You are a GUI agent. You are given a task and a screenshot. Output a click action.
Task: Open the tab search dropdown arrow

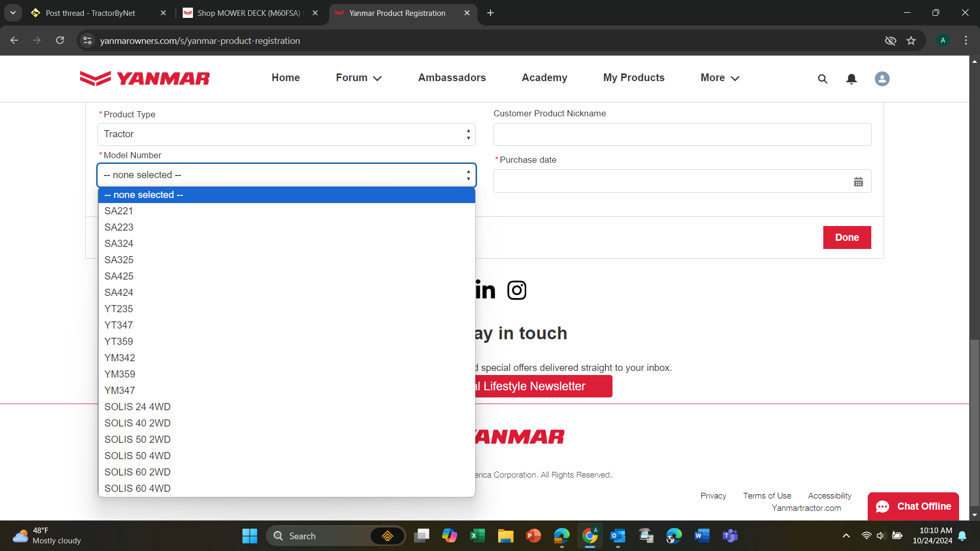13,13
